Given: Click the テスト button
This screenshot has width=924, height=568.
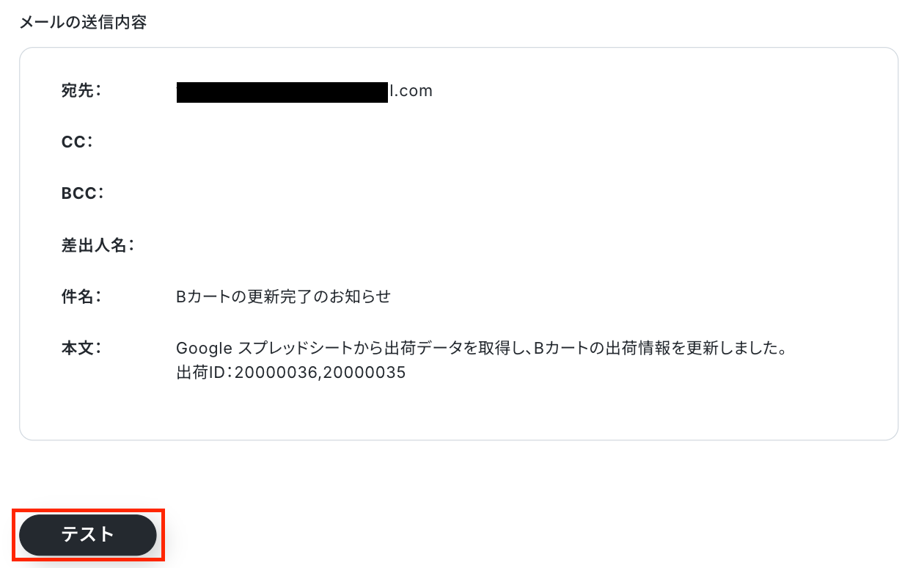Looking at the screenshot, I should (x=88, y=535).
